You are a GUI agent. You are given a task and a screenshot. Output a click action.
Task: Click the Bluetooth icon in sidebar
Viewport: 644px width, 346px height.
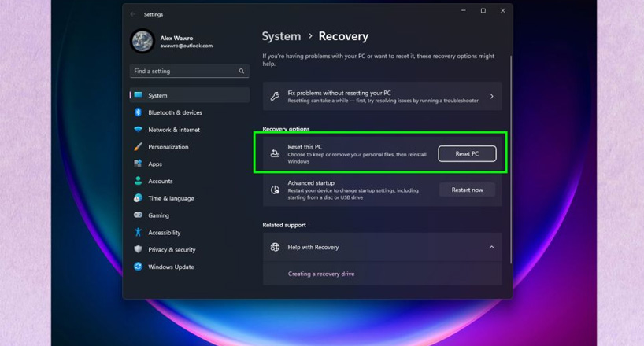[139, 112]
